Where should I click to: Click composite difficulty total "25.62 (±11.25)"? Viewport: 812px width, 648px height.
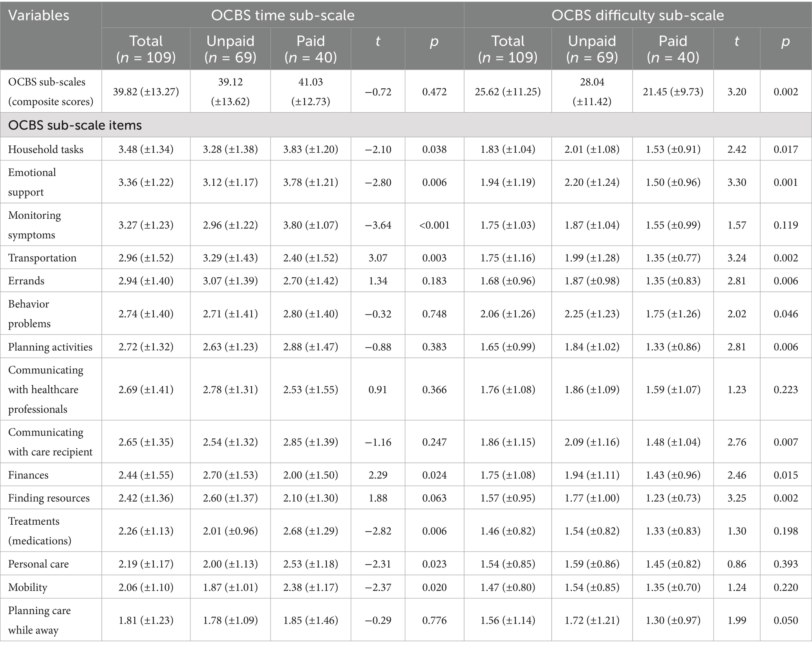[x=508, y=92]
